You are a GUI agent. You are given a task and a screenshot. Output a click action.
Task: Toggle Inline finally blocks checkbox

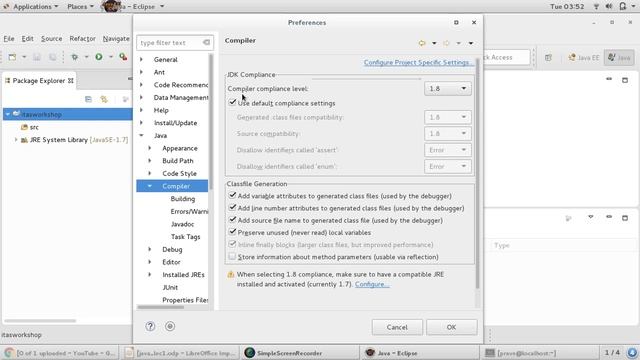pos(232,244)
